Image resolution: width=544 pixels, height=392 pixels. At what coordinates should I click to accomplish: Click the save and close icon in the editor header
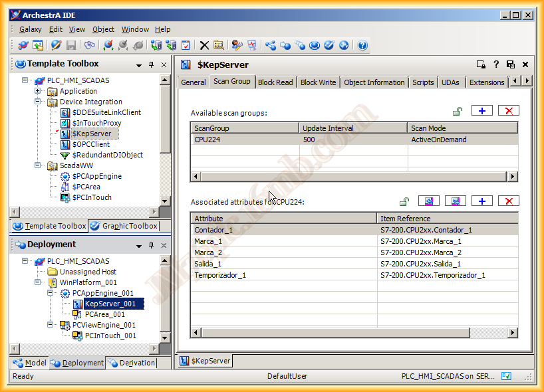pyautogui.click(x=511, y=64)
